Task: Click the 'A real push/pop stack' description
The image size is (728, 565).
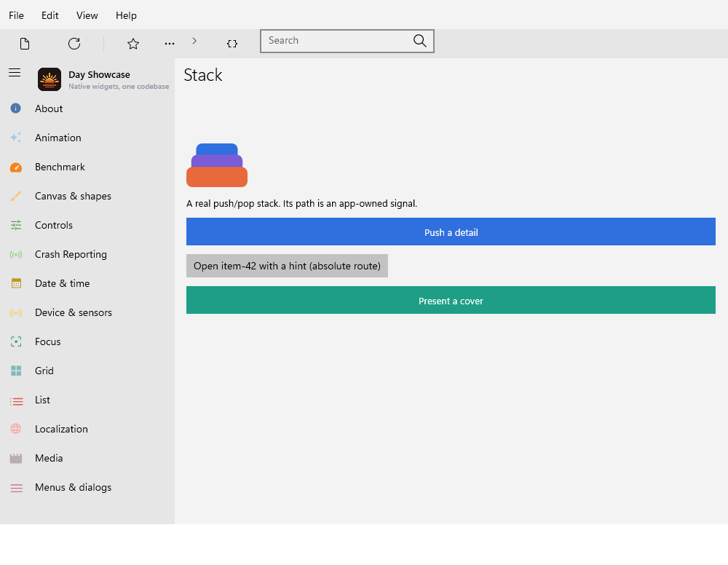Action: tap(302, 203)
